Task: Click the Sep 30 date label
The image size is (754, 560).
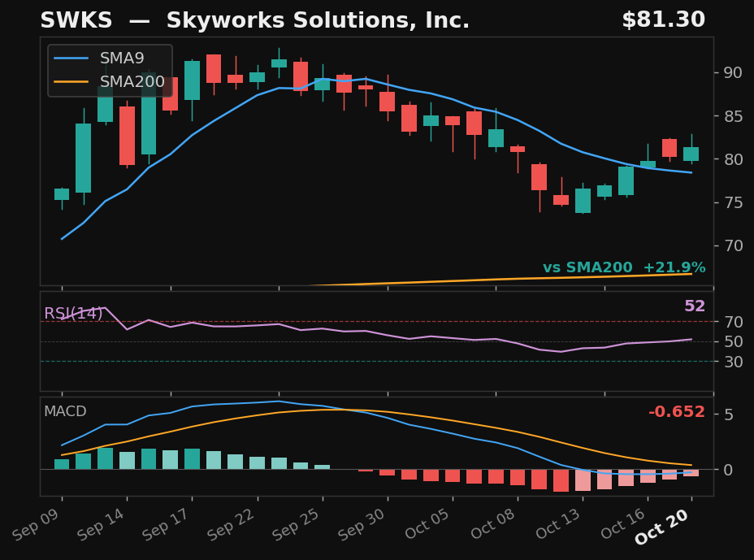Action: tap(362, 525)
